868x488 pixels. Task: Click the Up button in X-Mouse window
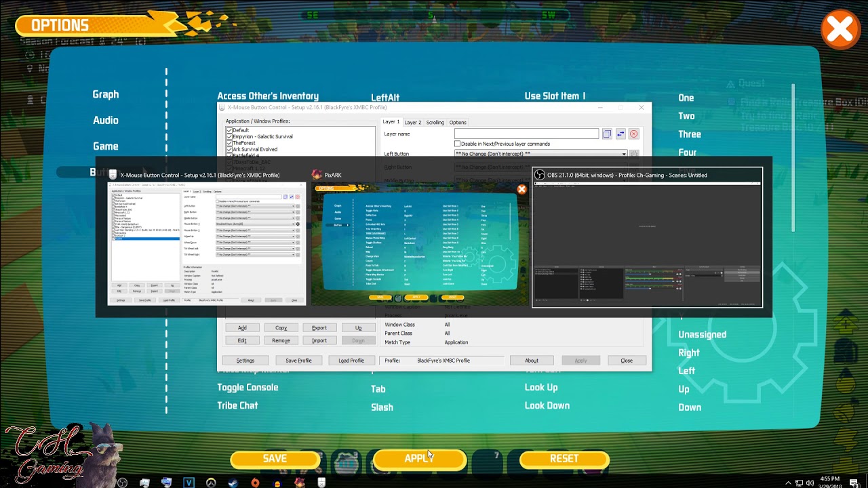click(x=358, y=327)
